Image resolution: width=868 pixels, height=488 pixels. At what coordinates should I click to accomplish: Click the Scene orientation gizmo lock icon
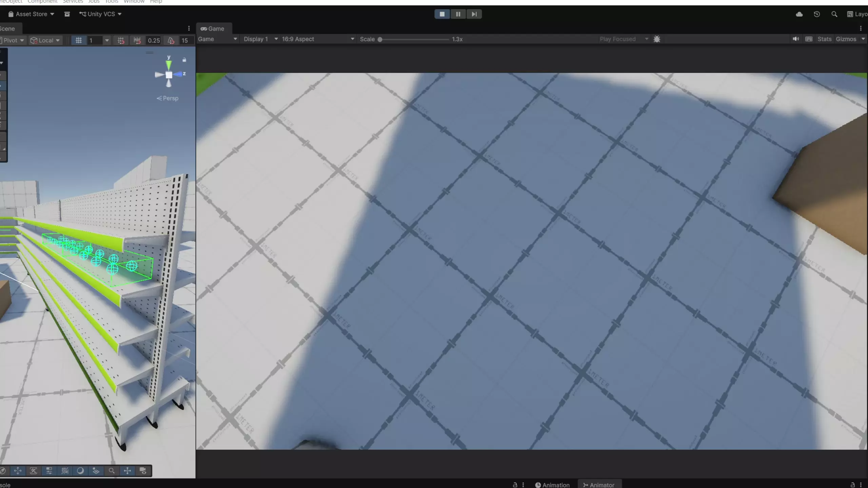pos(184,60)
